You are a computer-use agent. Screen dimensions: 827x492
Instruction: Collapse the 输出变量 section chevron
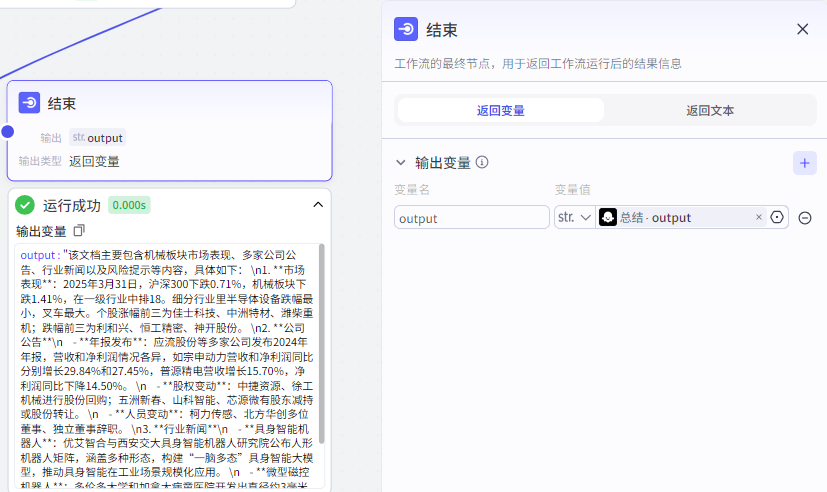401,162
